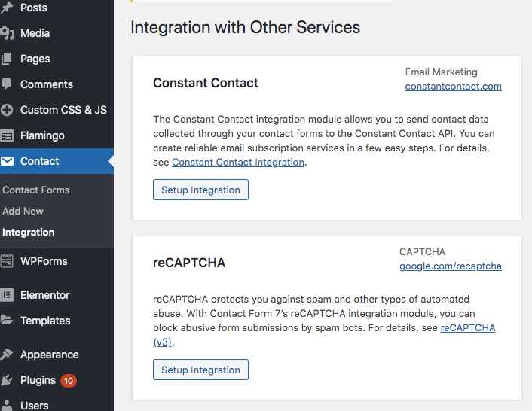Click the Comments speech bubble icon
This screenshot has width=532, height=411.
click(x=7, y=84)
